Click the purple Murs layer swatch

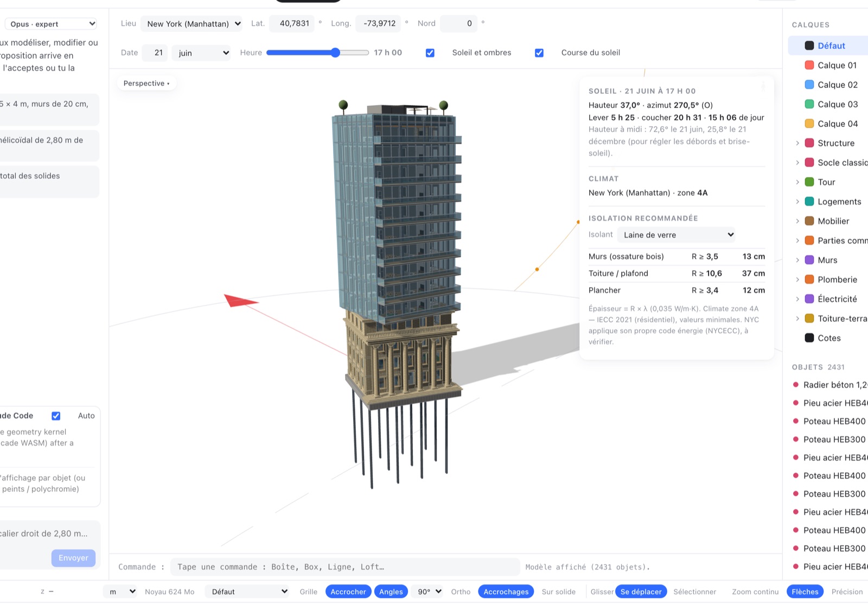(x=809, y=260)
